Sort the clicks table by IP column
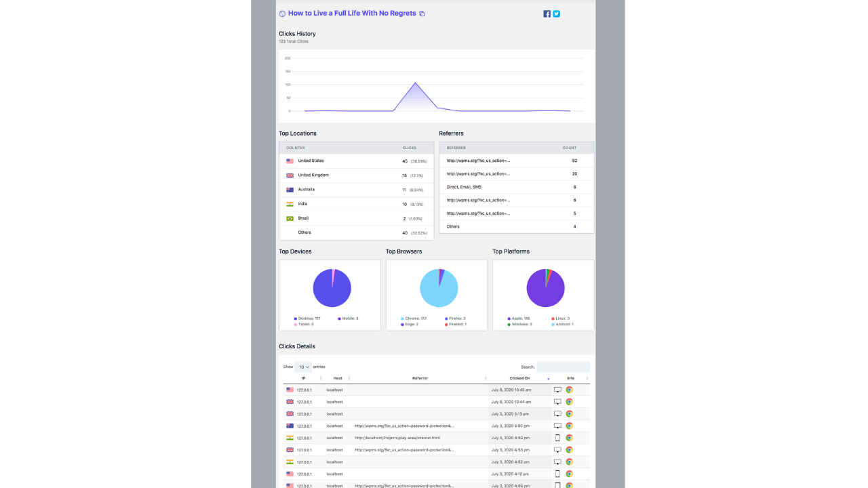Screen dimensions: 868x488 point(303,378)
